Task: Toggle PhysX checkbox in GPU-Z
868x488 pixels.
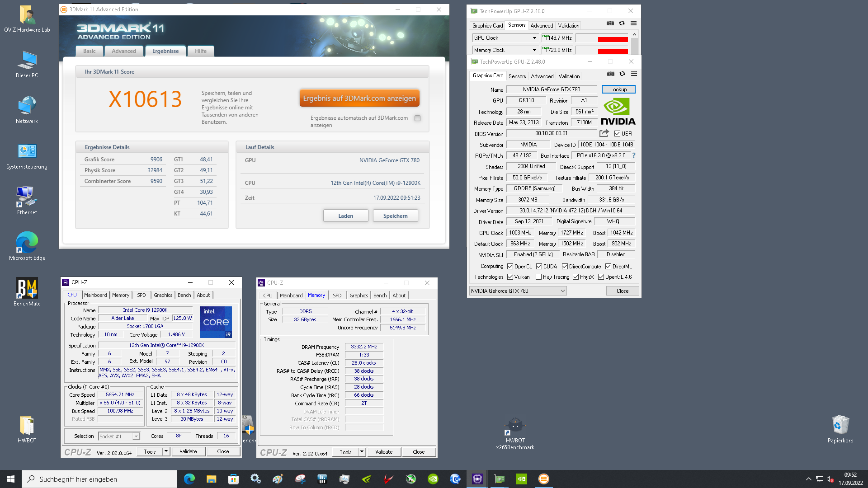Action: click(576, 277)
